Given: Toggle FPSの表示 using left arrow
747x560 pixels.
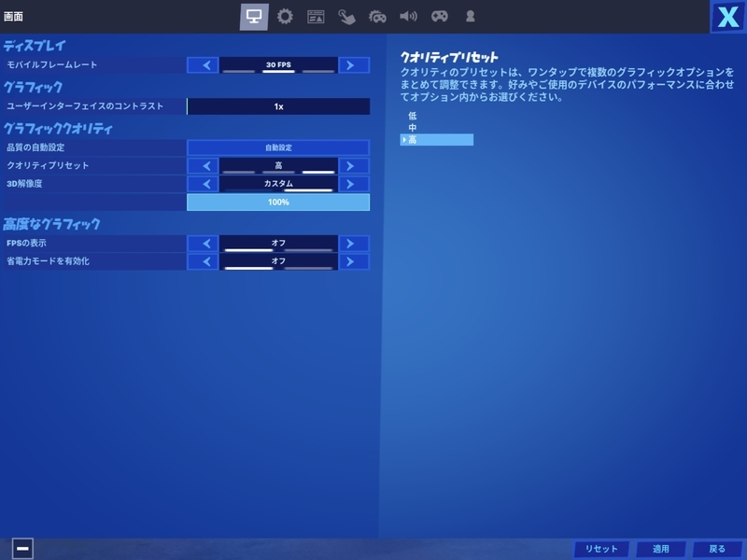Looking at the screenshot, I should 203,244.
